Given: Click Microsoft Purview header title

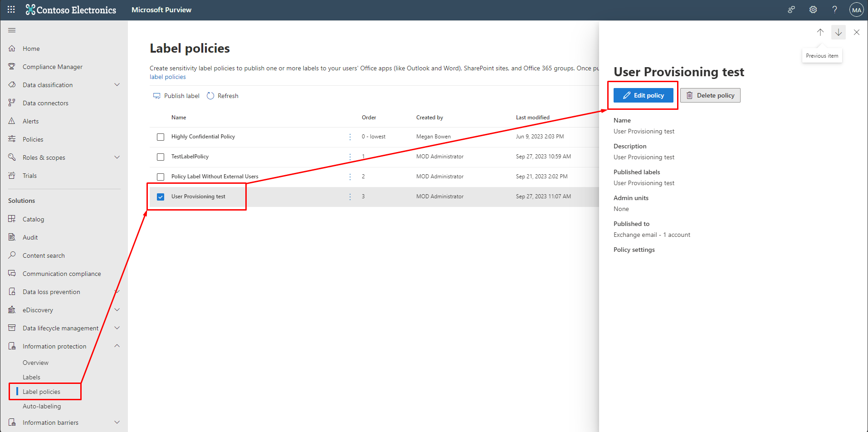Looking at the screenshot, I should [161, 10].
